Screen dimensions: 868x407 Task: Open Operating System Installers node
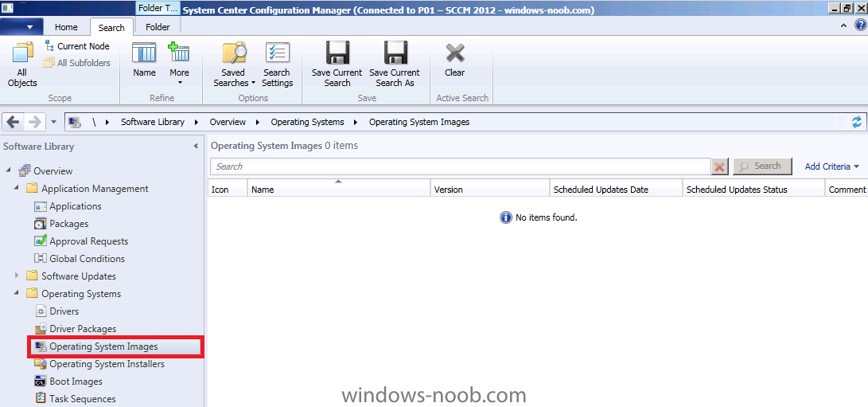tap(107, 364)
